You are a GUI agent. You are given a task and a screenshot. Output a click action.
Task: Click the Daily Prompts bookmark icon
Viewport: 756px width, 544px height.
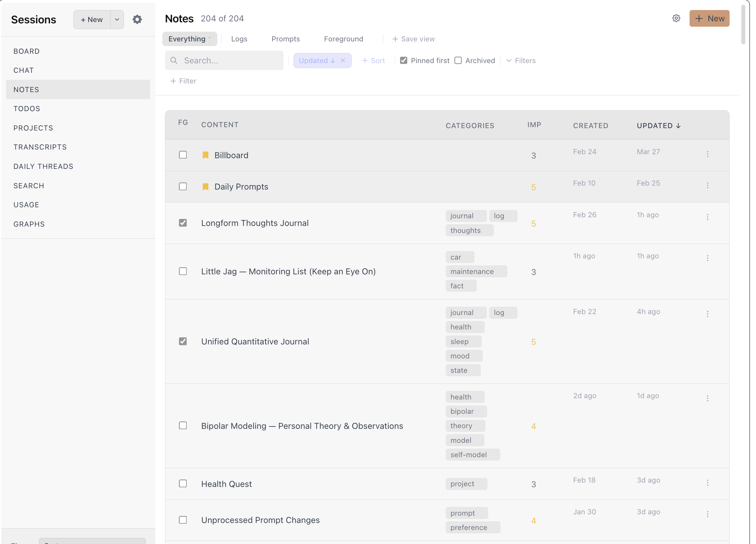click(205, 187)
